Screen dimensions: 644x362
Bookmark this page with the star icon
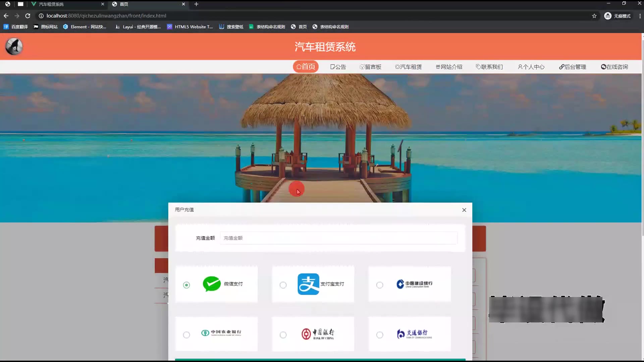point(594,16)
